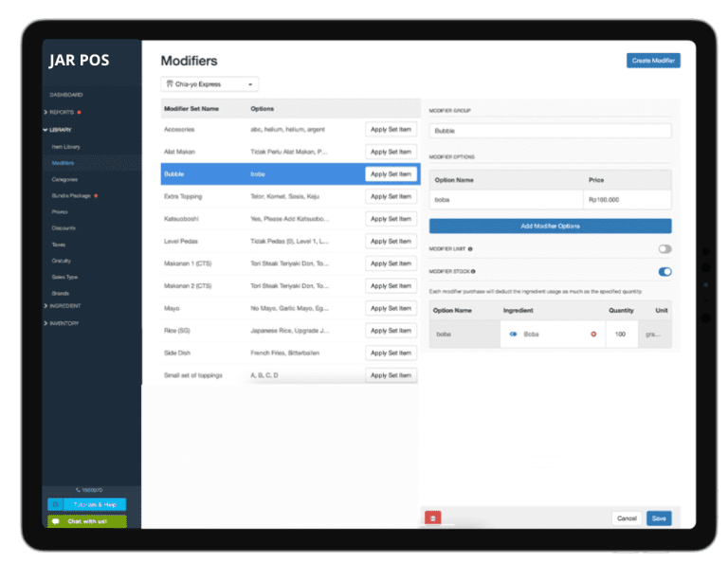This screenshot has width=728, height=563.
Task: Disable the Modifier Stock toggle
Action: [664, 272]
